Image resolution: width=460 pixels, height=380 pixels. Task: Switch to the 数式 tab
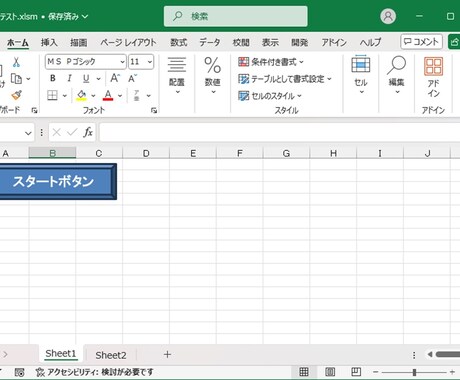(x=179, y=42)
